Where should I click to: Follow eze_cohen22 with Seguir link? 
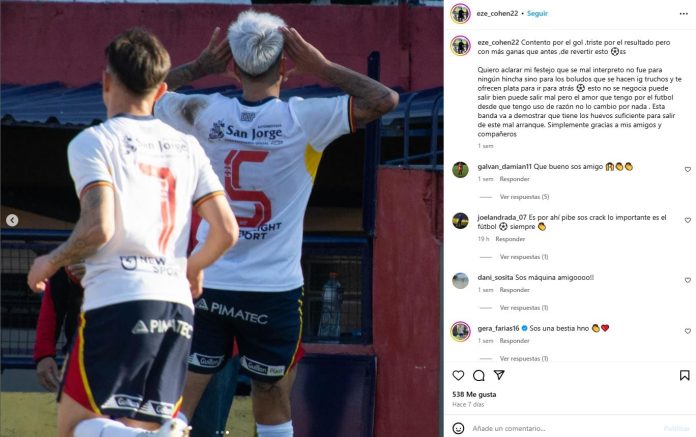pyautogui.click(x=537, y=14)
